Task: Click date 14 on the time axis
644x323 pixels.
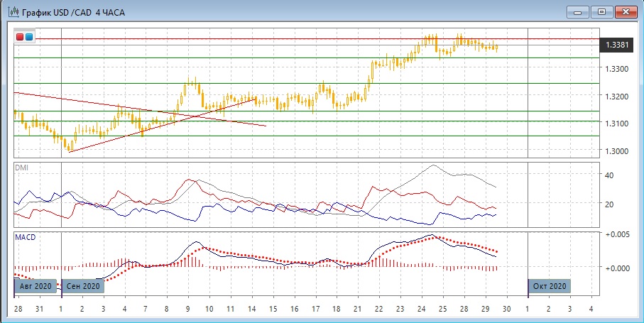Action: [253, 310]
